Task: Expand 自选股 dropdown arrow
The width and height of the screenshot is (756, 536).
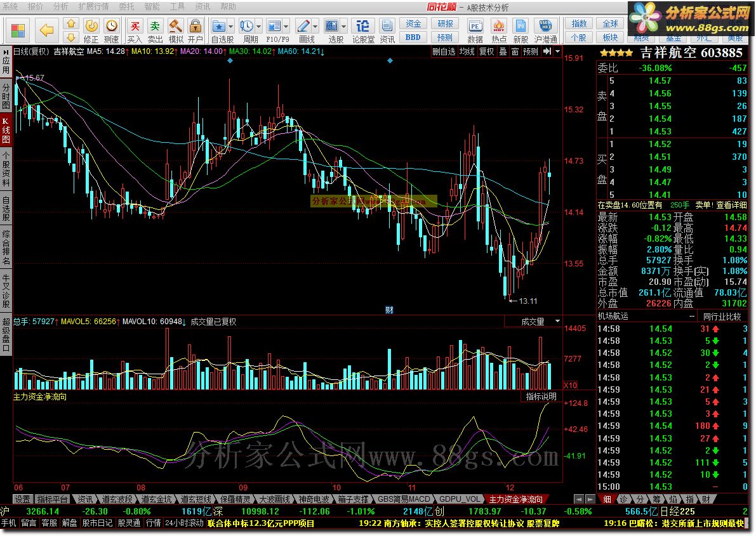Action: [x=230, y=26]
